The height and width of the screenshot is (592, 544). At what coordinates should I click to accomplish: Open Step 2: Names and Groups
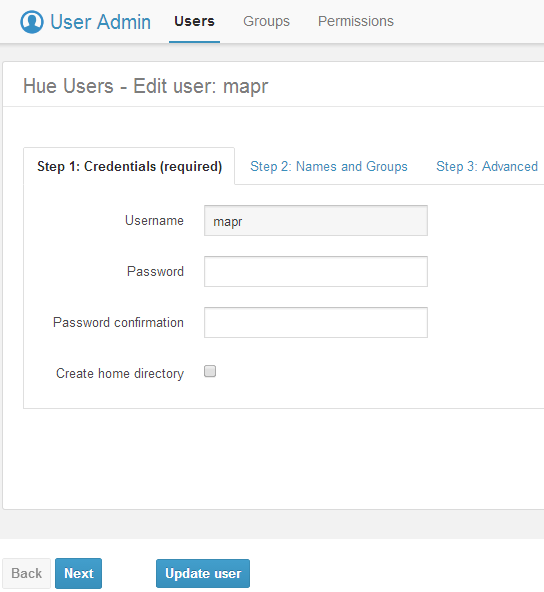[329, 166]
